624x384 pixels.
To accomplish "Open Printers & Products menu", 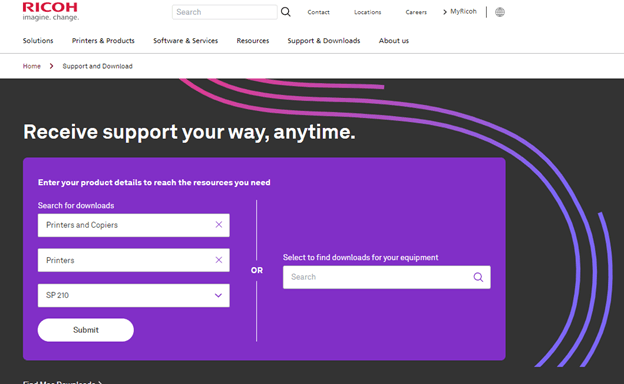I will coord(103,41).
